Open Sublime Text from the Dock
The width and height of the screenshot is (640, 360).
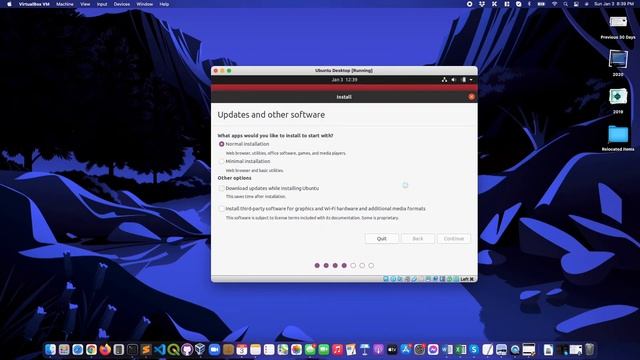click(x=146, y=349)
